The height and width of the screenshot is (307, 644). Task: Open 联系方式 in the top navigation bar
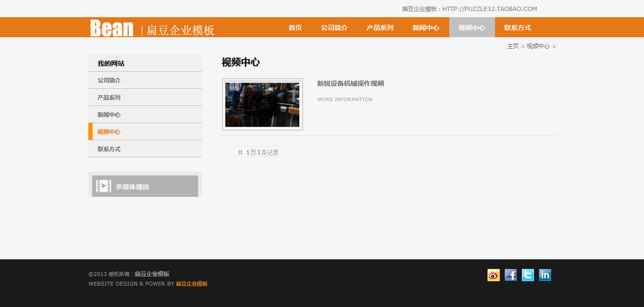tap(517, 28)
